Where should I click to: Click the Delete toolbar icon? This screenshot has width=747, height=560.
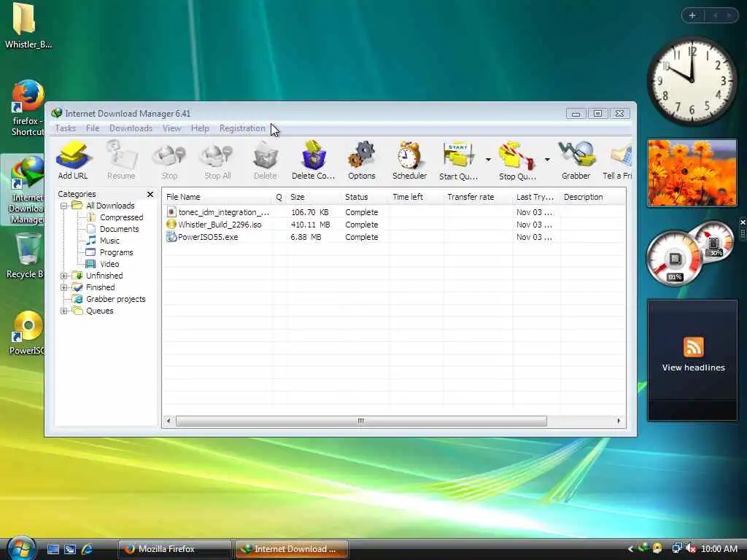pyautogui.click(x=266, y=160)
